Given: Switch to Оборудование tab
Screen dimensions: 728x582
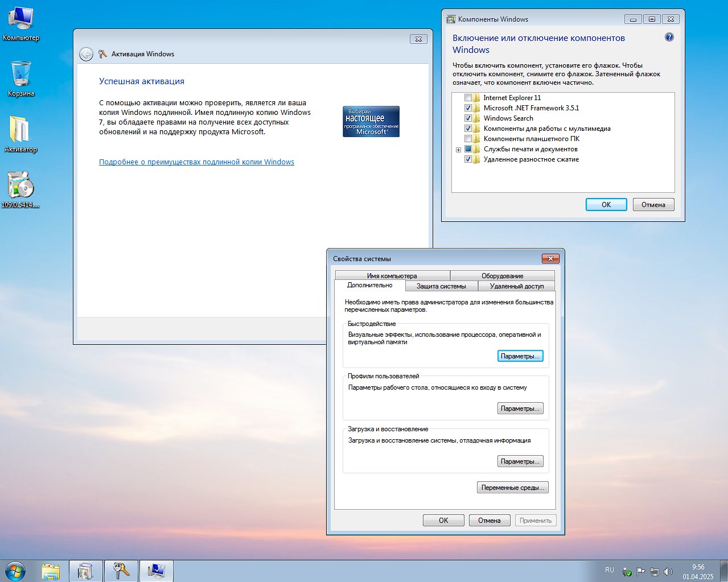Looking at the screenshot, I should pyautogui.click(x=502, y=275).
